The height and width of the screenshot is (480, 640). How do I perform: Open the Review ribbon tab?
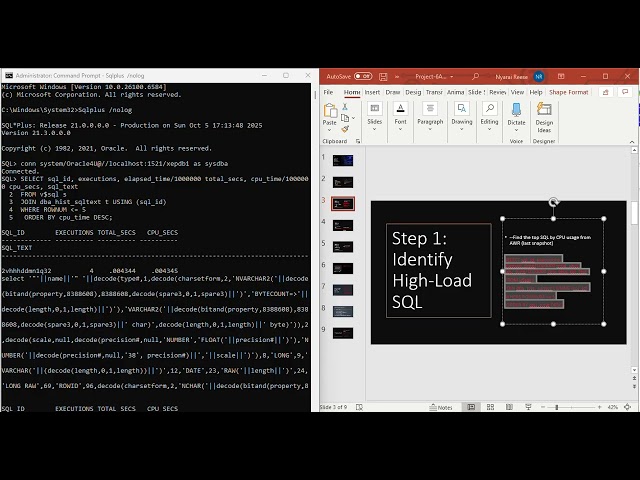coord(498,92)
